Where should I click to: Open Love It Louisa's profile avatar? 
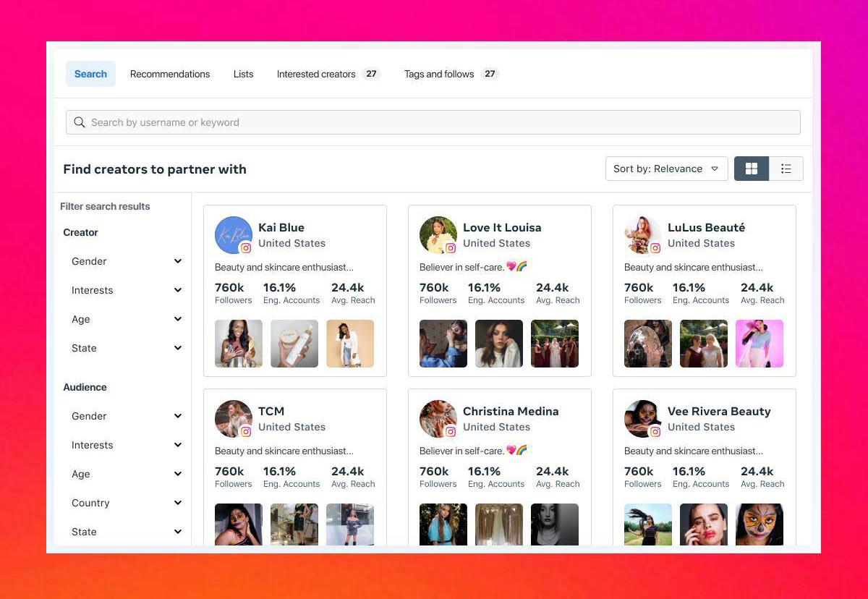coord(438,234)
